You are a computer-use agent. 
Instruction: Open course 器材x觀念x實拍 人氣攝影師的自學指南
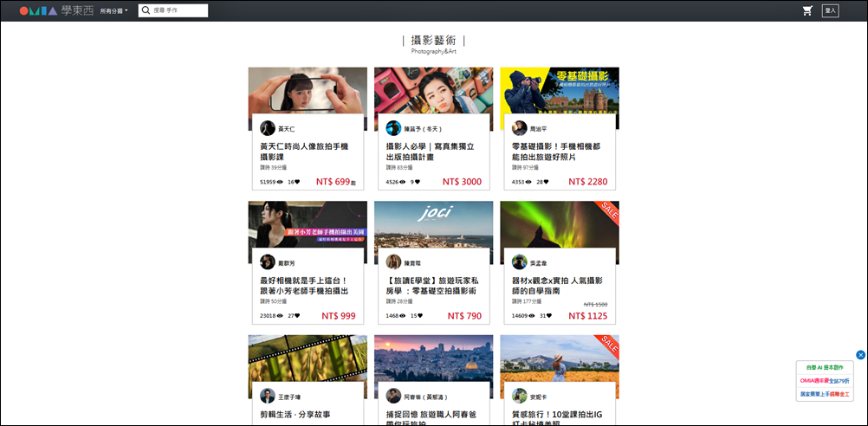pos(558,286)
